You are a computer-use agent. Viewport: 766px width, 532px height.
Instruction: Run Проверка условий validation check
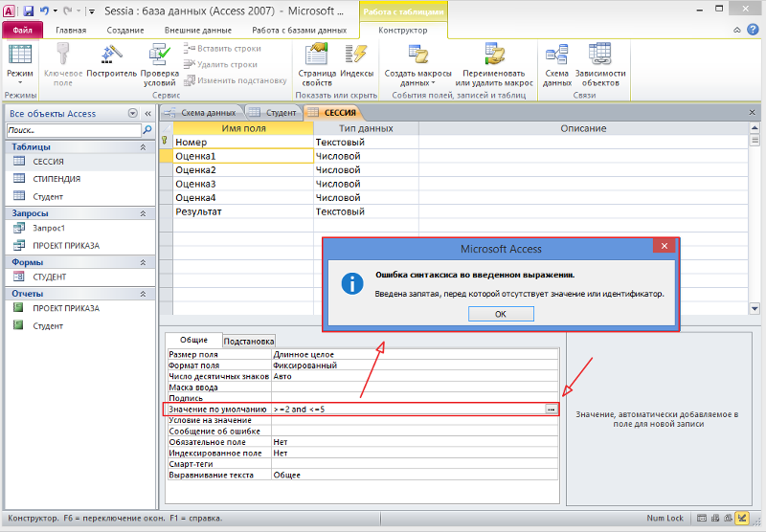click(x=160, y=64)
